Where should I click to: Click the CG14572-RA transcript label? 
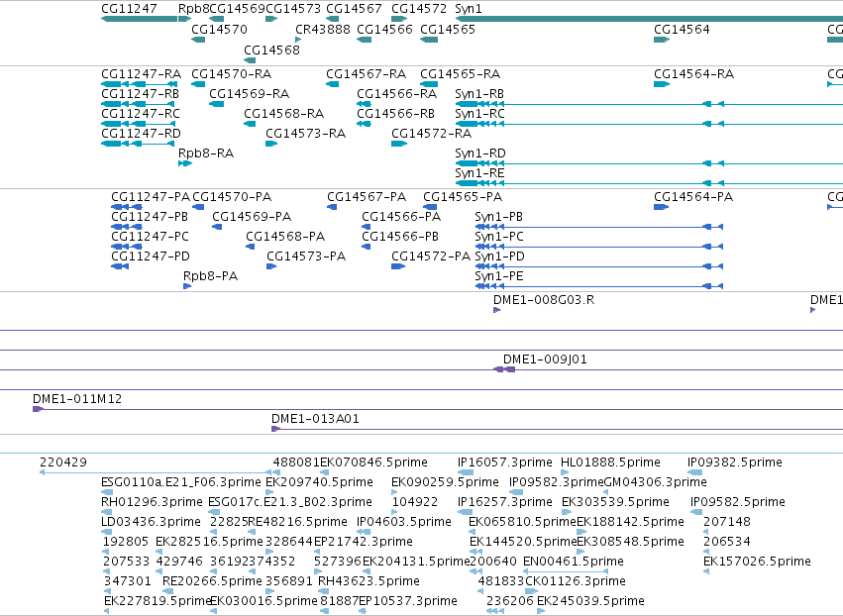click(x=431, y=134)
